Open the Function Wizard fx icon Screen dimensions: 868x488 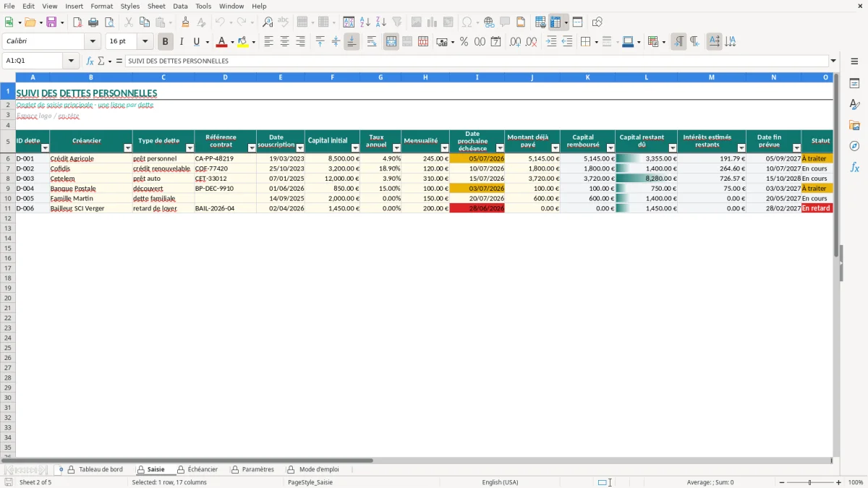point(90,61)
